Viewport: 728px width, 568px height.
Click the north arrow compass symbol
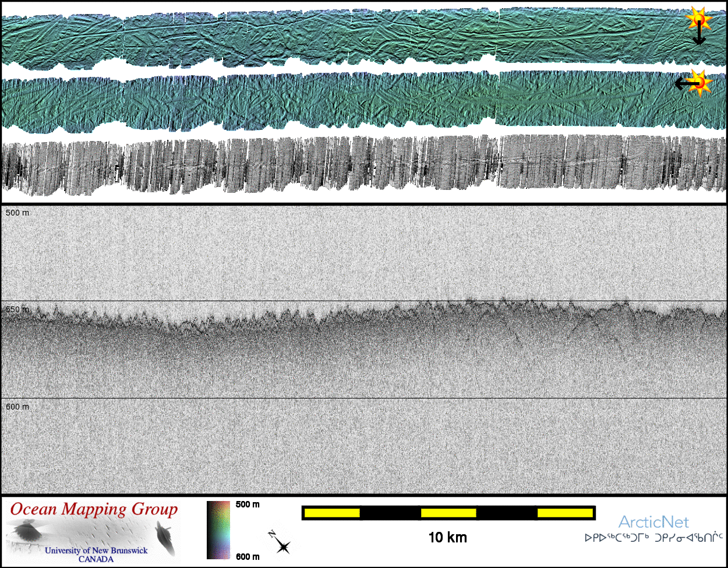[x=281, y=543]
